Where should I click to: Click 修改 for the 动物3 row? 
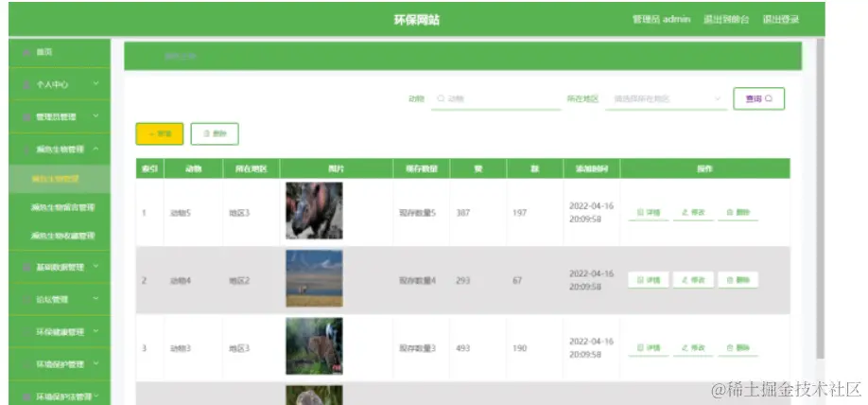point(693,348)
